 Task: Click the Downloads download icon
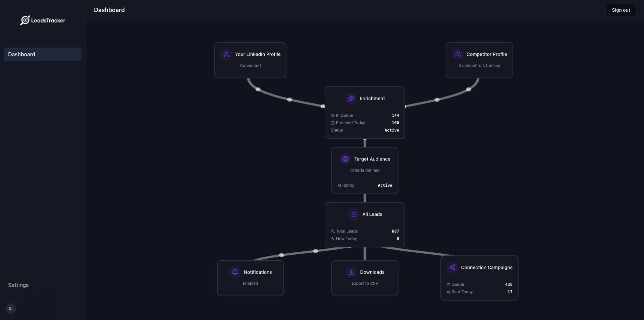pyautogui.click(x=351, y=272)
